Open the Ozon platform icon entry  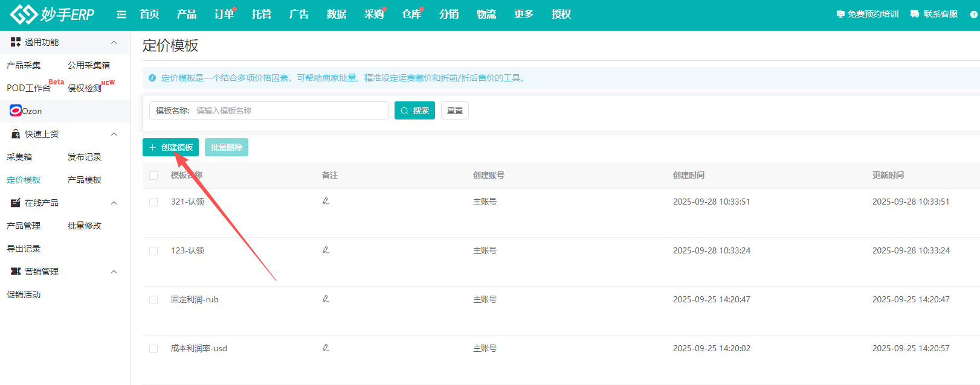[16, 111]
